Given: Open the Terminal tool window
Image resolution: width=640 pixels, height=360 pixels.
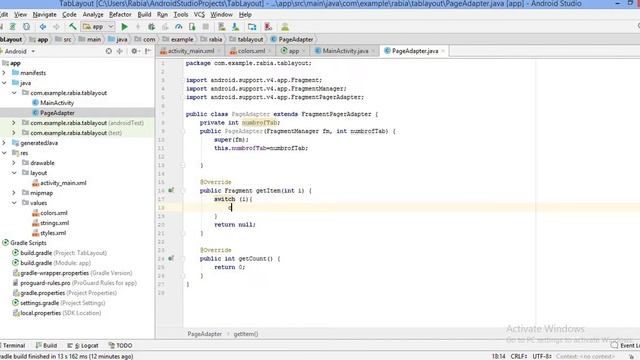Looking at the screenshot, I should tap(12, 345).
